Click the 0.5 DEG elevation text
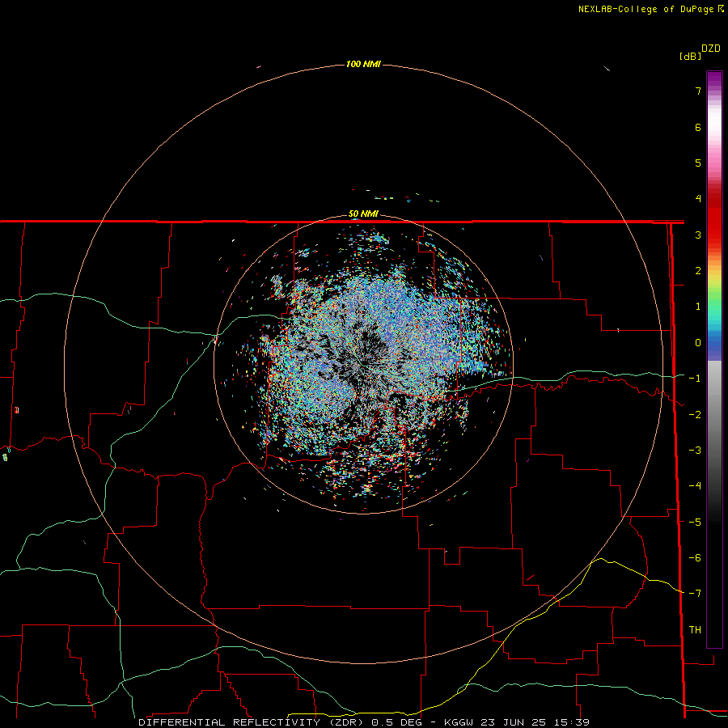The height and width of the screenshot is (728, 728). tap(396, 722)
